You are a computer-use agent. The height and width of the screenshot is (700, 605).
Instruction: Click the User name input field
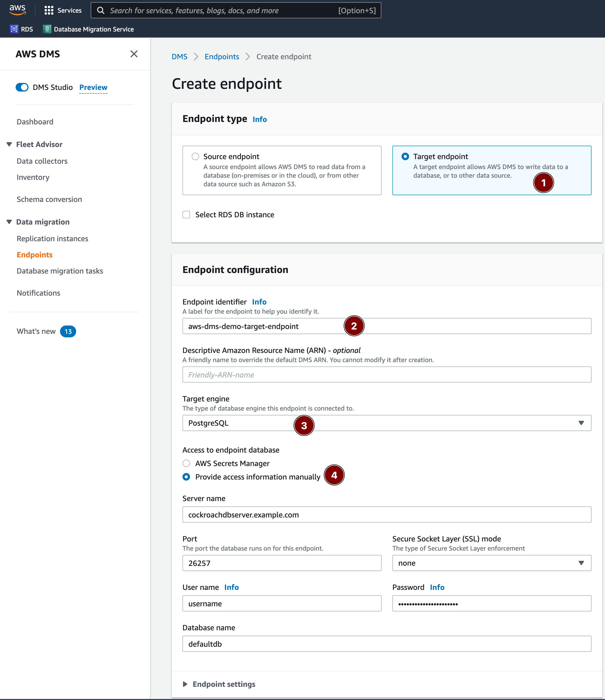(282, 603)
